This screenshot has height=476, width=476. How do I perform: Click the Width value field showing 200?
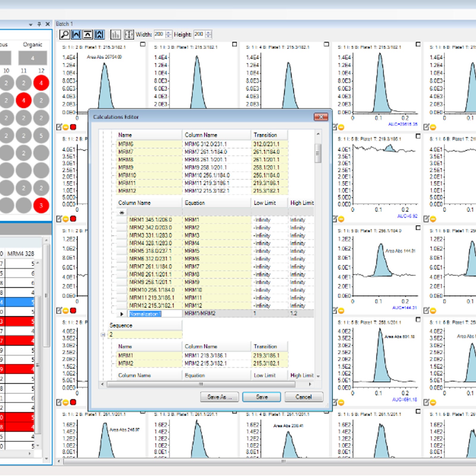point(160,35)
